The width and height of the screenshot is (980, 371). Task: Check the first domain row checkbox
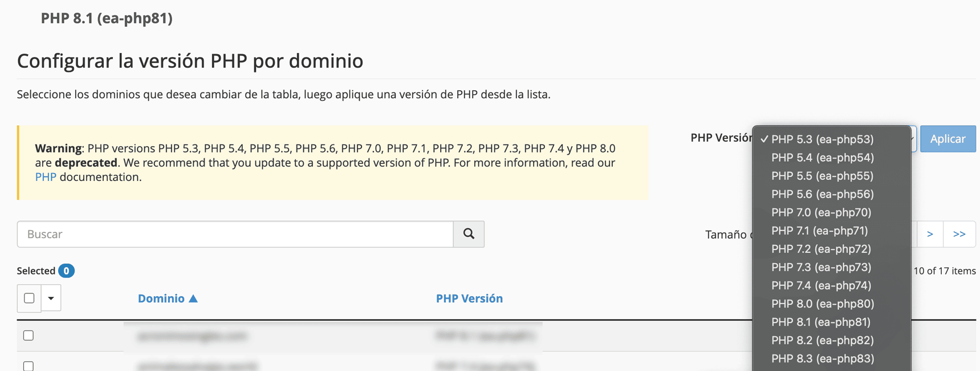(29, 336)
